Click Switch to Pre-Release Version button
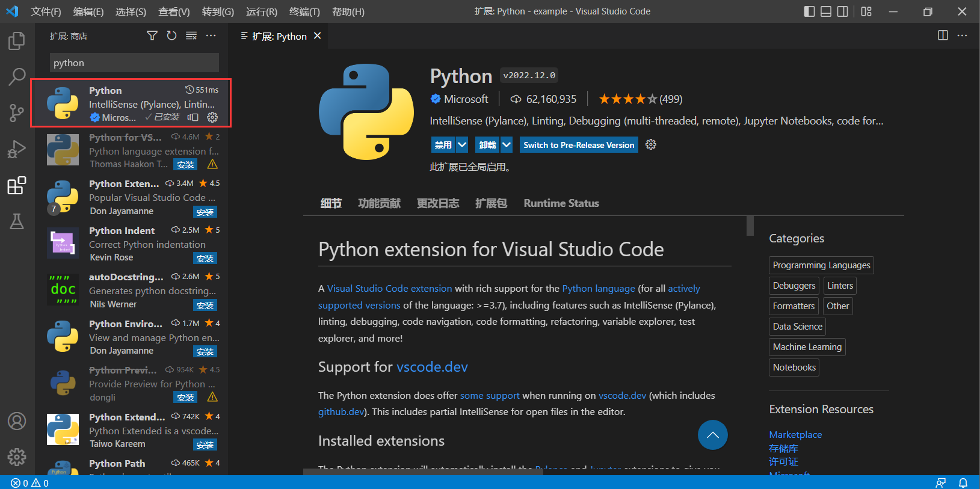Image resolution: width=980 pixels, height=489 pixels. (x=578, y=145)
